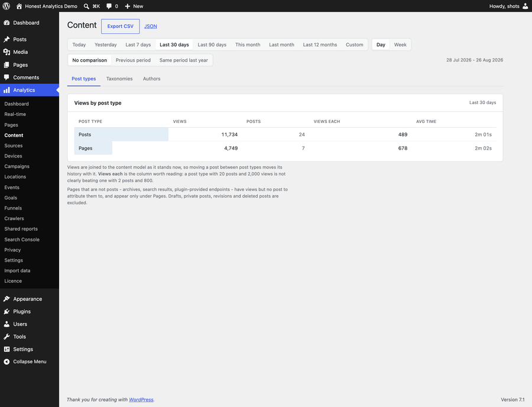Open the search magnifier icon
532x407 pixels.
(x=86, y=6)
